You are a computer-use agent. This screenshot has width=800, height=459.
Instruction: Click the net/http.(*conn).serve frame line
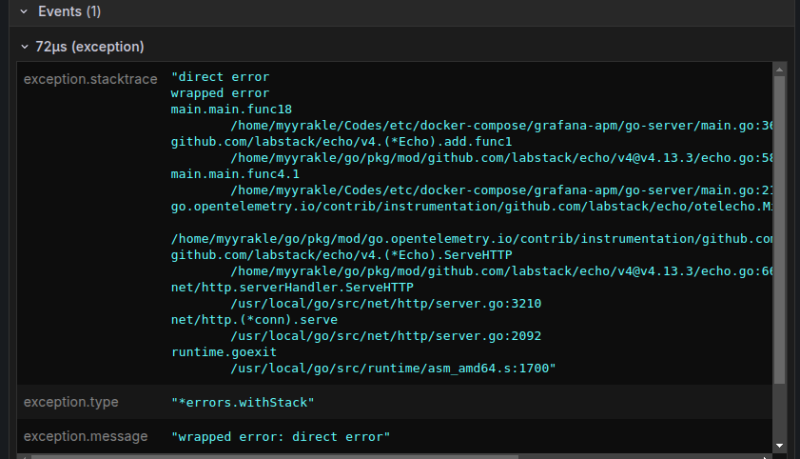[x=254, y=320]
